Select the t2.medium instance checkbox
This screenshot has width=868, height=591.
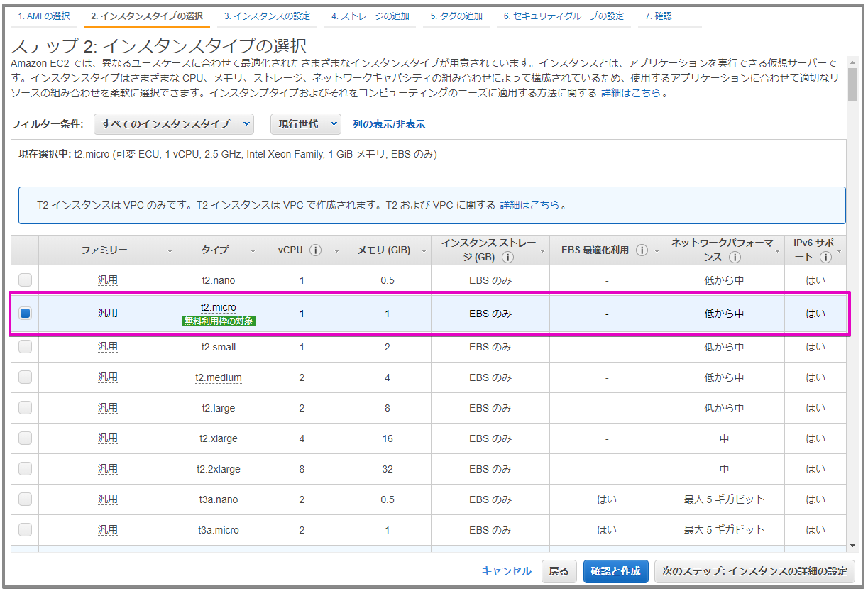26,377
